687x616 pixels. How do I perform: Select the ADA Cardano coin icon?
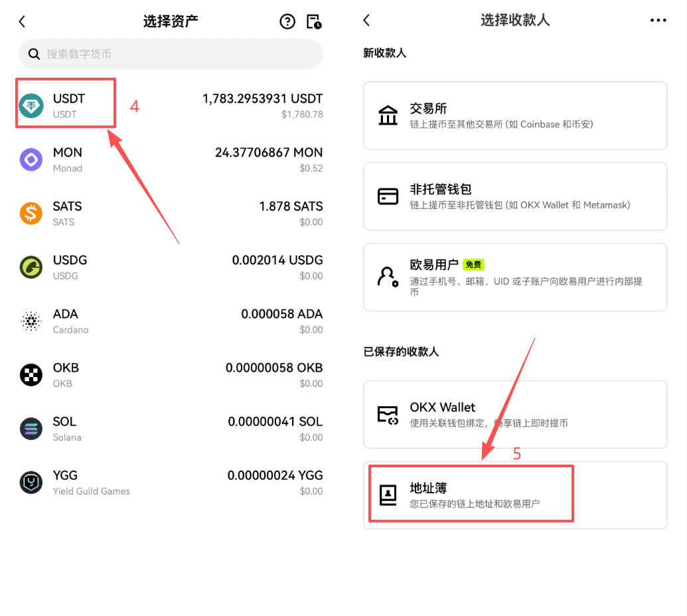31,321
